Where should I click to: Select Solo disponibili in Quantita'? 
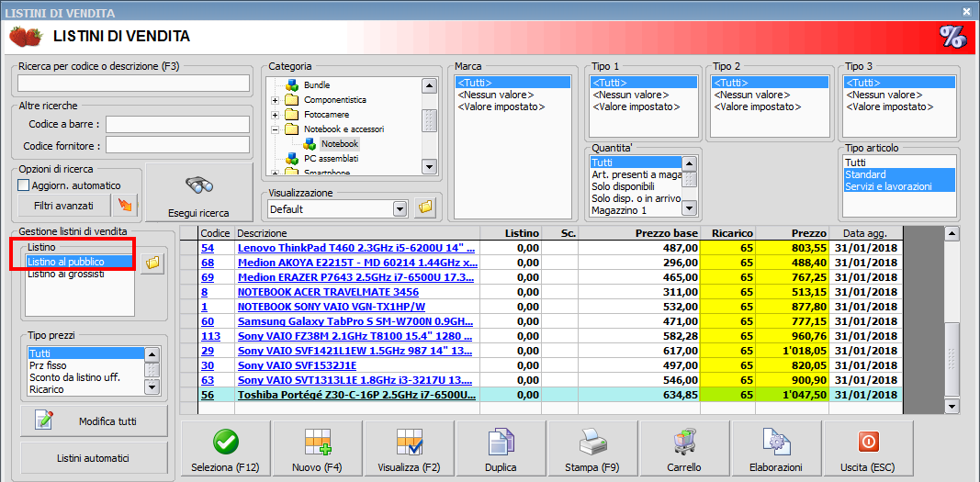(x=623, y=186)
